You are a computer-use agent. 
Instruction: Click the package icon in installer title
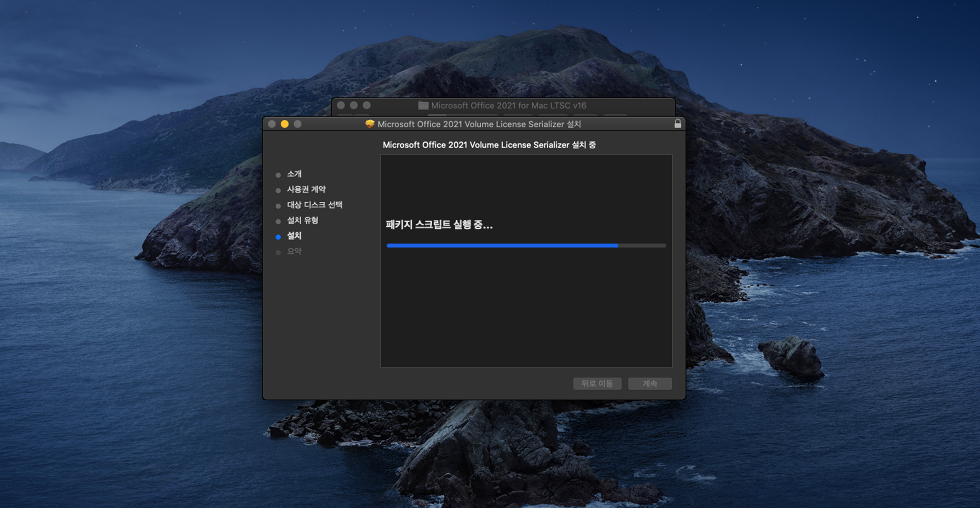tap(370, 124)
